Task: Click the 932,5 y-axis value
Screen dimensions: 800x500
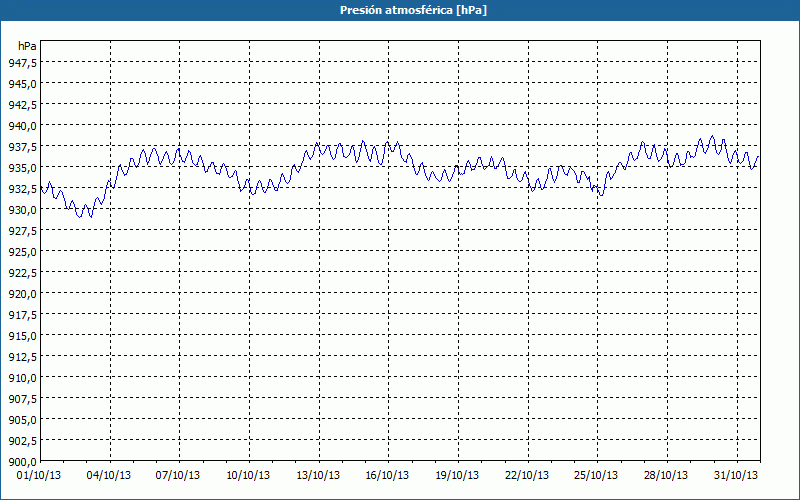Action: (22, 189)
